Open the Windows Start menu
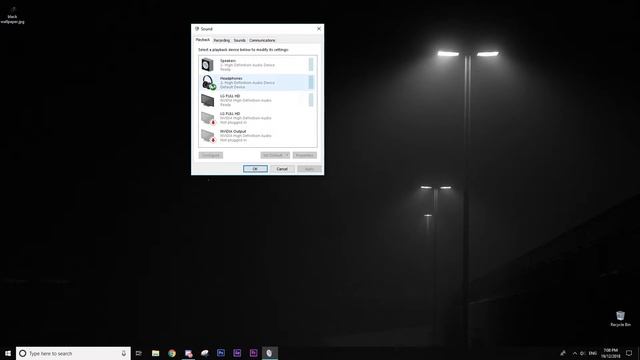 click(x=8, y=353)
